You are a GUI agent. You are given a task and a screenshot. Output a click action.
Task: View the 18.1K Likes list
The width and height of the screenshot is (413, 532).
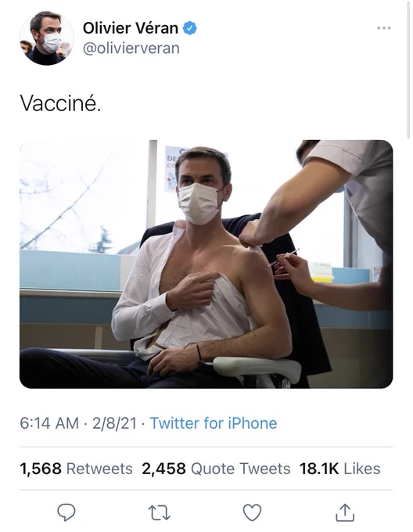pyautogui.click(x=339, y=469)
